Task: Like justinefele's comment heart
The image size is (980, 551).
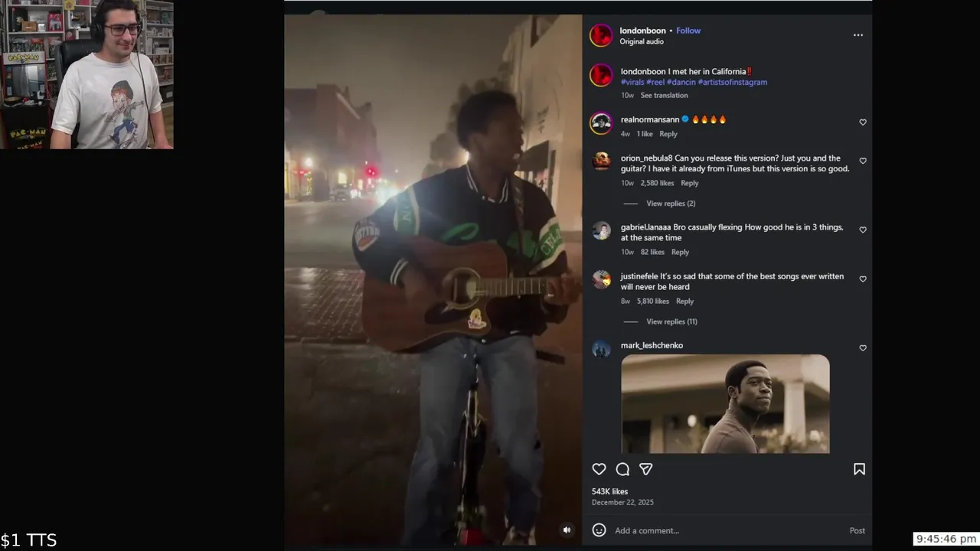Action: 863,279
